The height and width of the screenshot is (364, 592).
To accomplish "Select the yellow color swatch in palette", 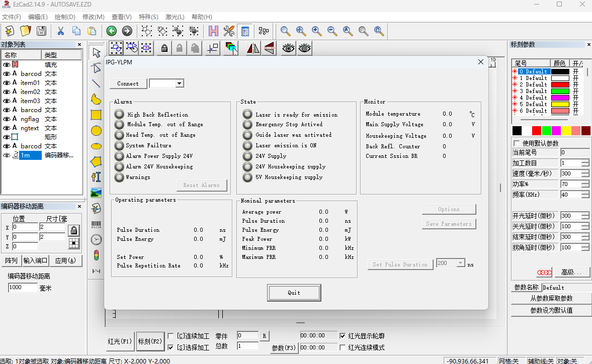I will click(565, 131).
